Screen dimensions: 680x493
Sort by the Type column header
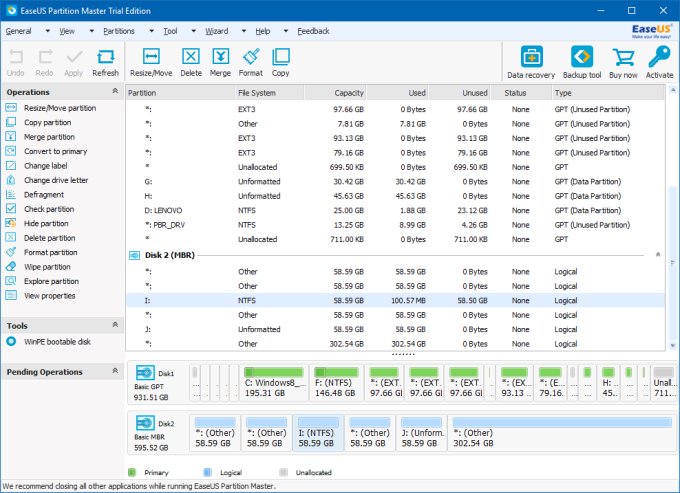[x=607, y=93]
